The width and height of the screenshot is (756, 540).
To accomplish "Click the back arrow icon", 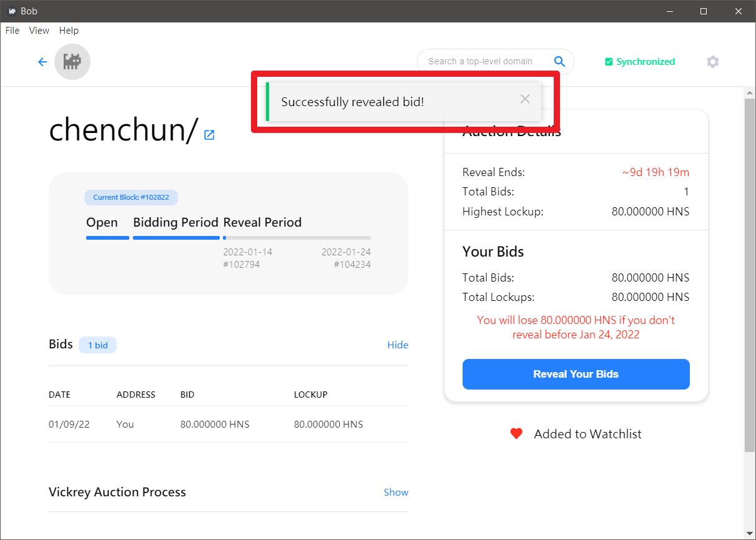I will tap(42, 62).
